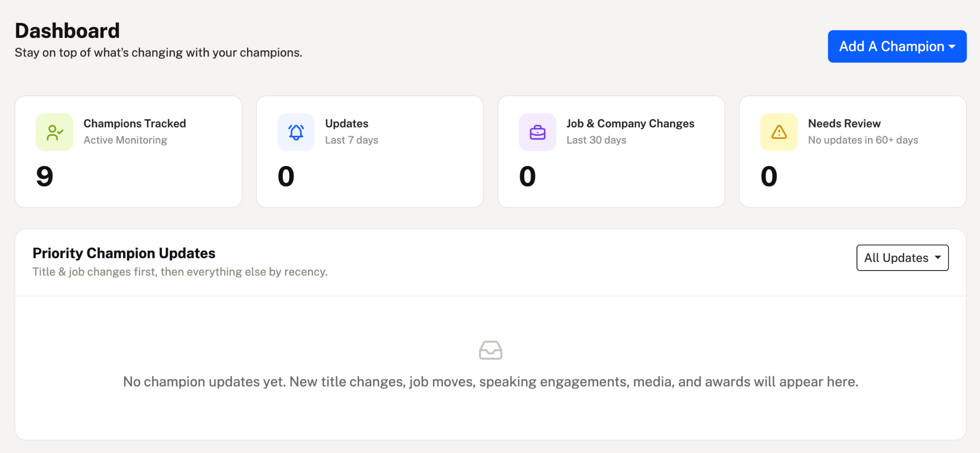Click the Job & Company Changes count 0
980x453 pixels.
[527, 176]
